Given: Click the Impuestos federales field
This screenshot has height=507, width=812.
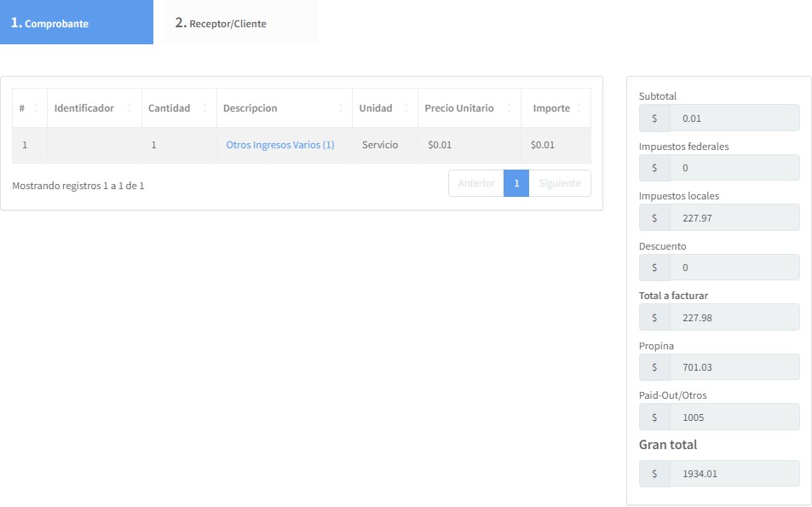Looking at the screenshot, I should [x=734, y=168].
